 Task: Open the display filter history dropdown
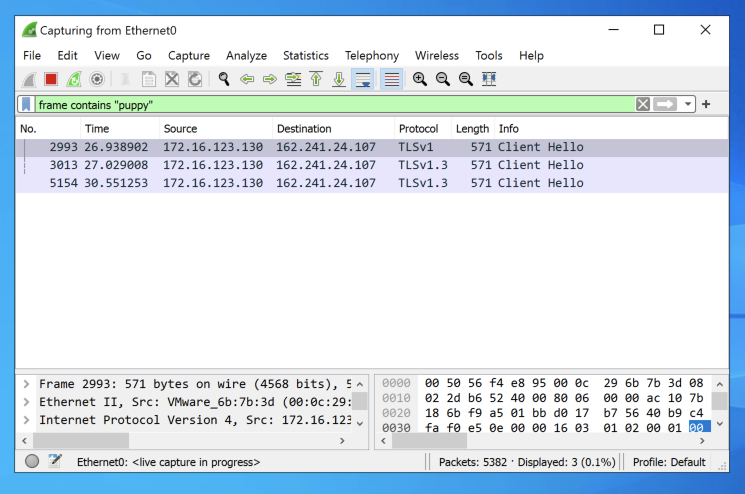click(x=689, y=104)
